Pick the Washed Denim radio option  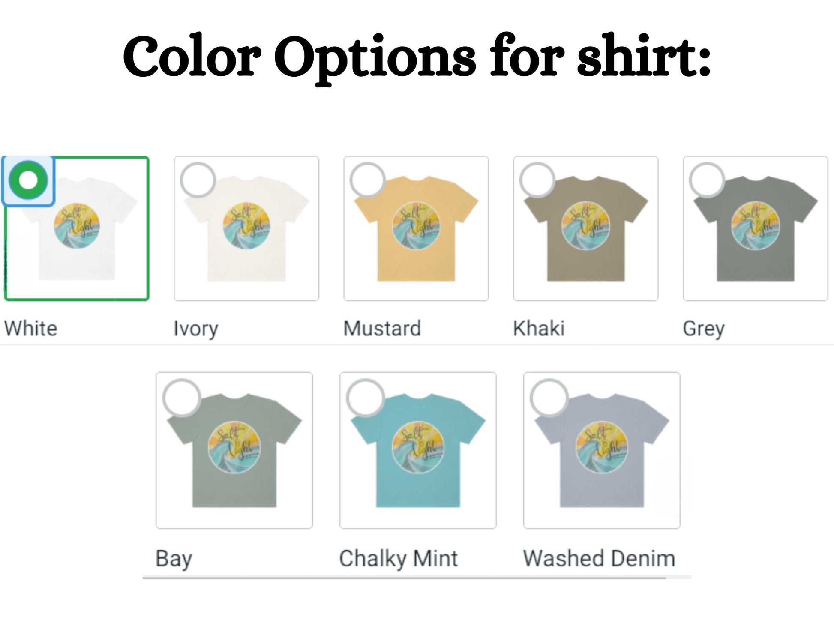(549, 398)
